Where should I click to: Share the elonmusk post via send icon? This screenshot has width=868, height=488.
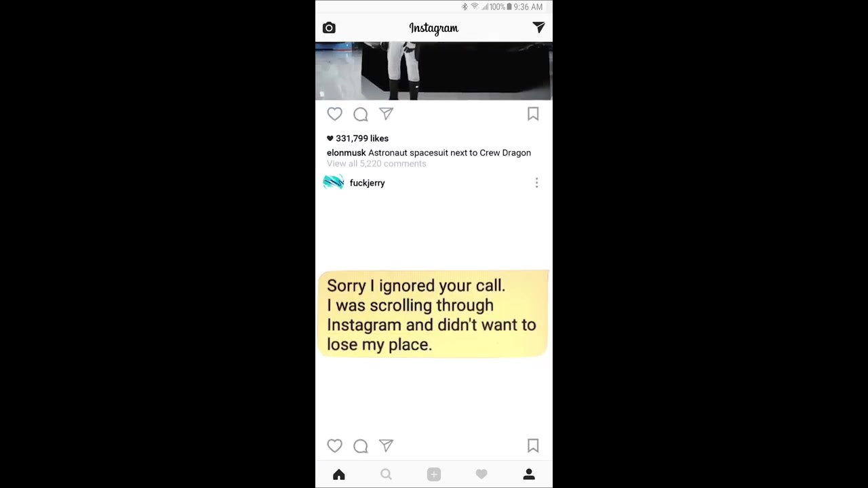pyautogui.click(x=386, y=114)
